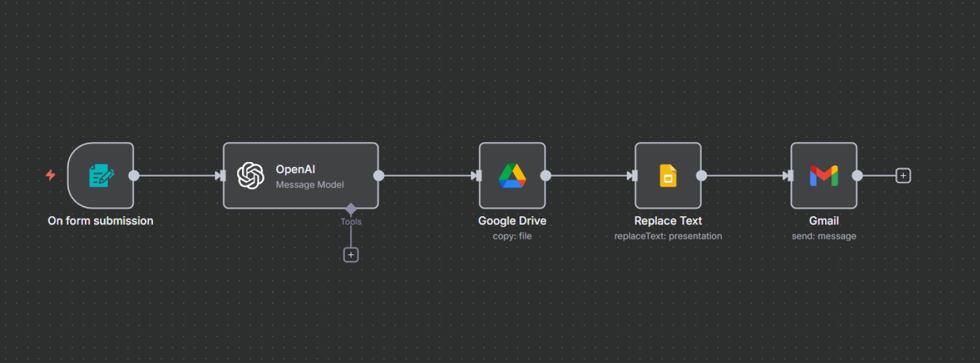Click the Google Drive output connector
The width and height of the screenshot is (980, 363).
tap(546, 176)
